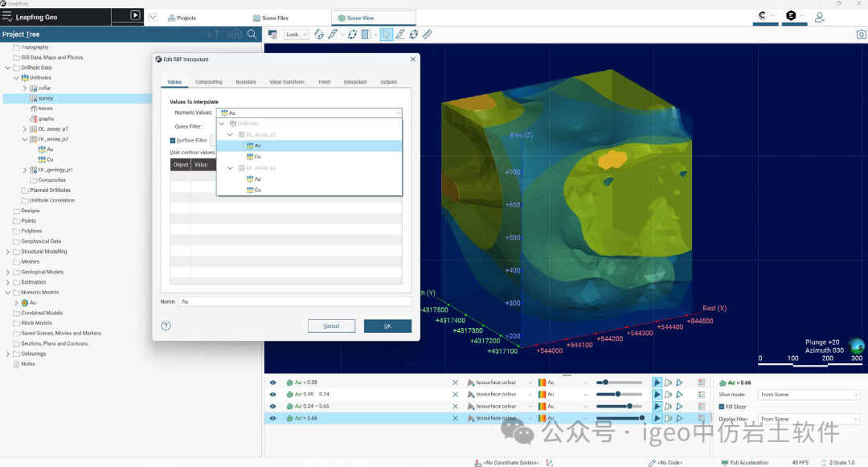
Task: Click the help icon in the dialog
Action: 166,326
